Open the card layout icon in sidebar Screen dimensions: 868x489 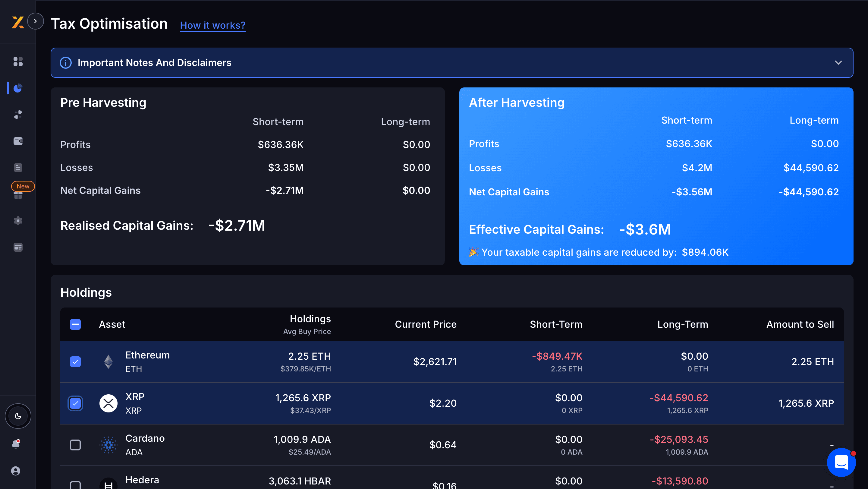click(18, 248)
